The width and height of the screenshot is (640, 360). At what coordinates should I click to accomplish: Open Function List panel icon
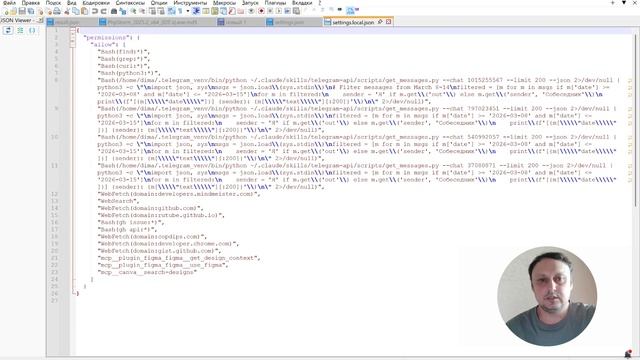(x=232, y=11)
